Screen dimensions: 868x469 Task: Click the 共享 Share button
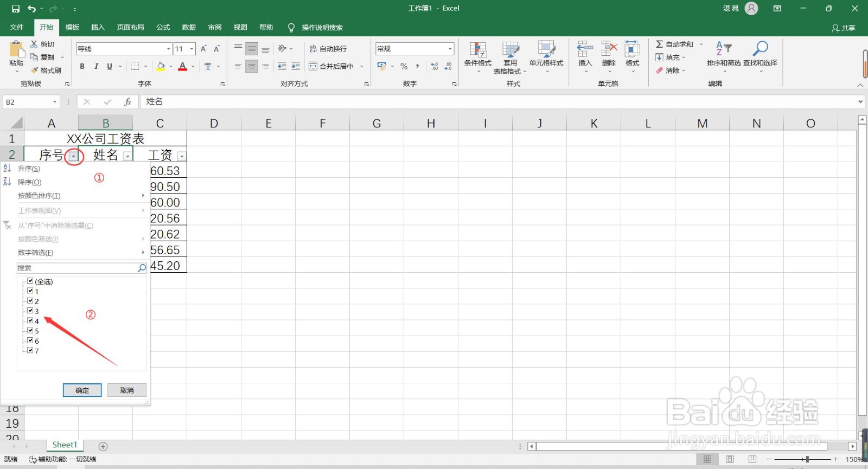point(844,28)
